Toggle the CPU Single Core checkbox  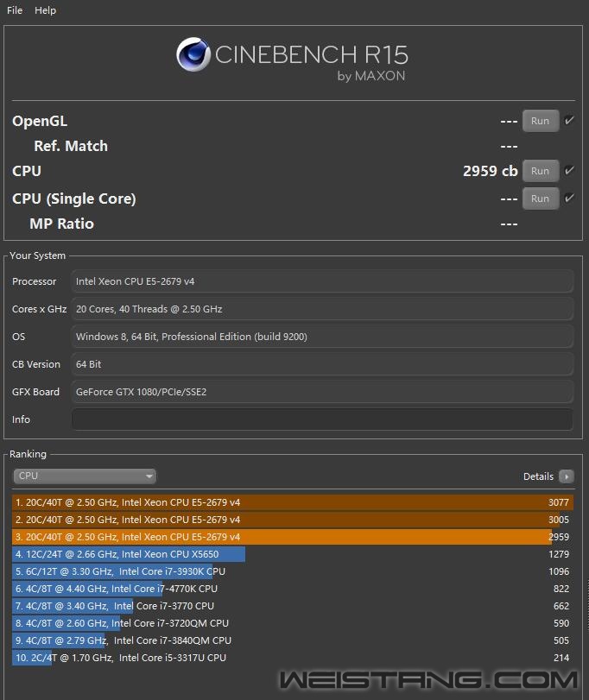569,199
